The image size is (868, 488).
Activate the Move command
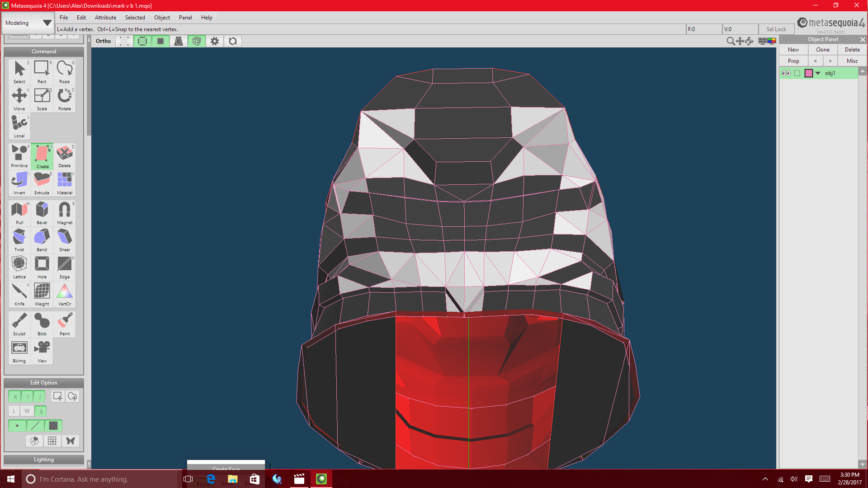click(19, 99)
